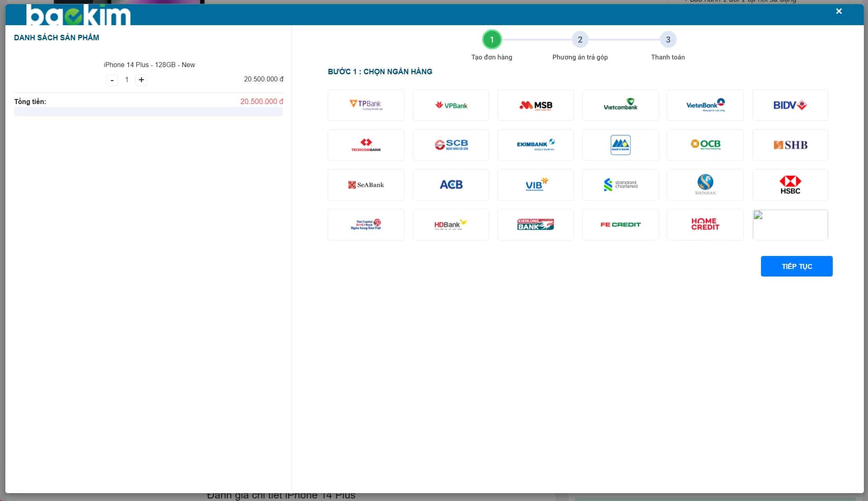The image size is (868, 501).
Task: Go to step 1 Tạo đơn hàng
Action: (x=492, y=40)
